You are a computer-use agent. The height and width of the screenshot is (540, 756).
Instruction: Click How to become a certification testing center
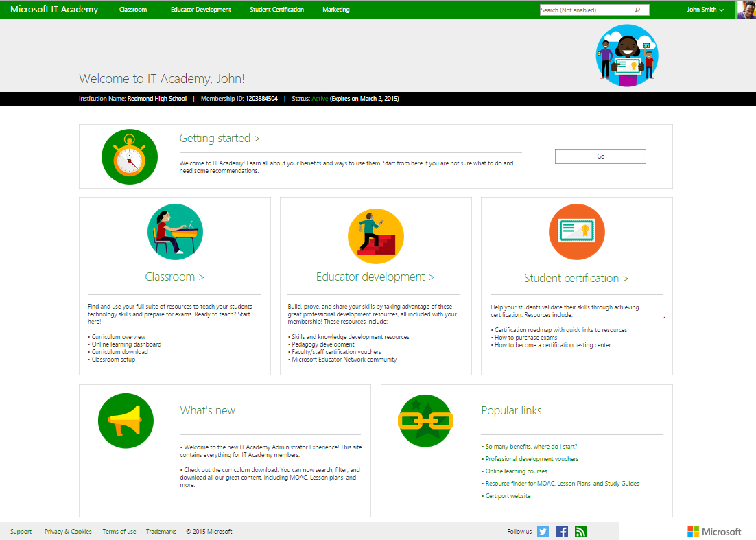click(x=552, y=344)
